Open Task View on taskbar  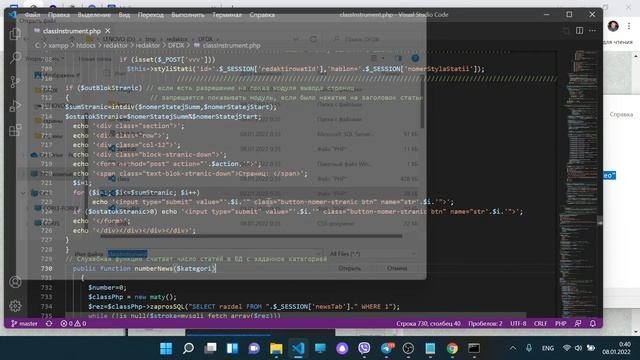pos(210,348)
